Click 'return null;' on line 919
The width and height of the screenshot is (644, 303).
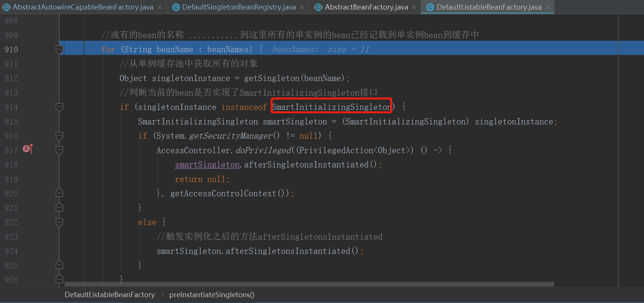pos(202,179)
